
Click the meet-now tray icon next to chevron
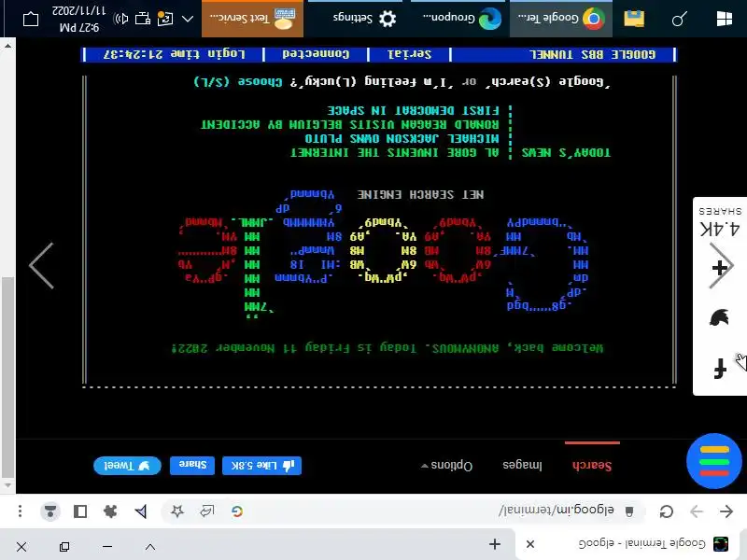point(165,19)
